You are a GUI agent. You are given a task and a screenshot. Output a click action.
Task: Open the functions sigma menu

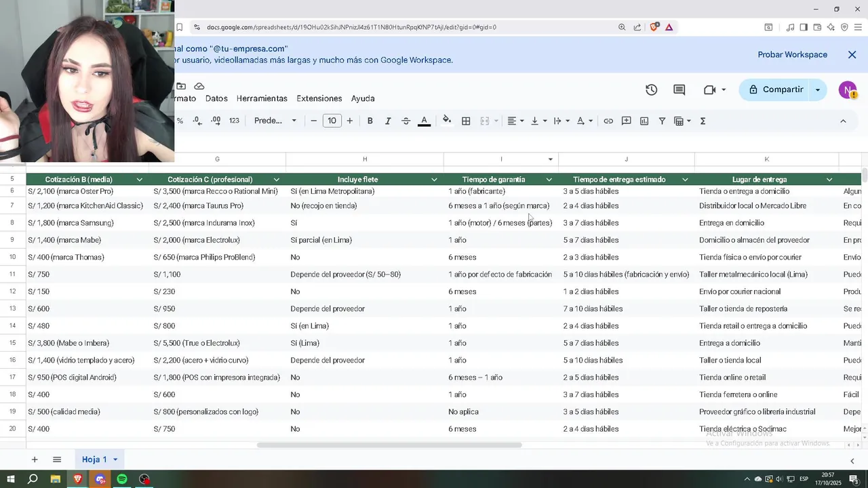(703, 121)
